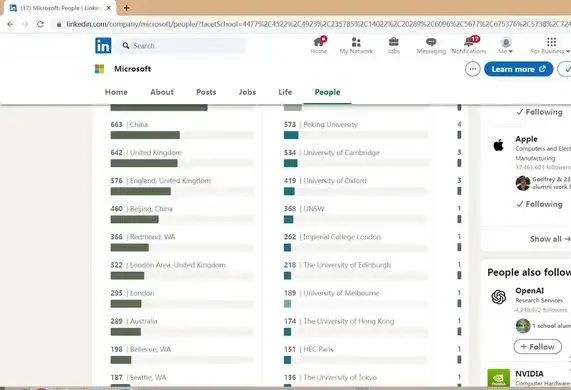
Task: Click the Learn more button
Action: pyautogui.click(x=519, y=69)
